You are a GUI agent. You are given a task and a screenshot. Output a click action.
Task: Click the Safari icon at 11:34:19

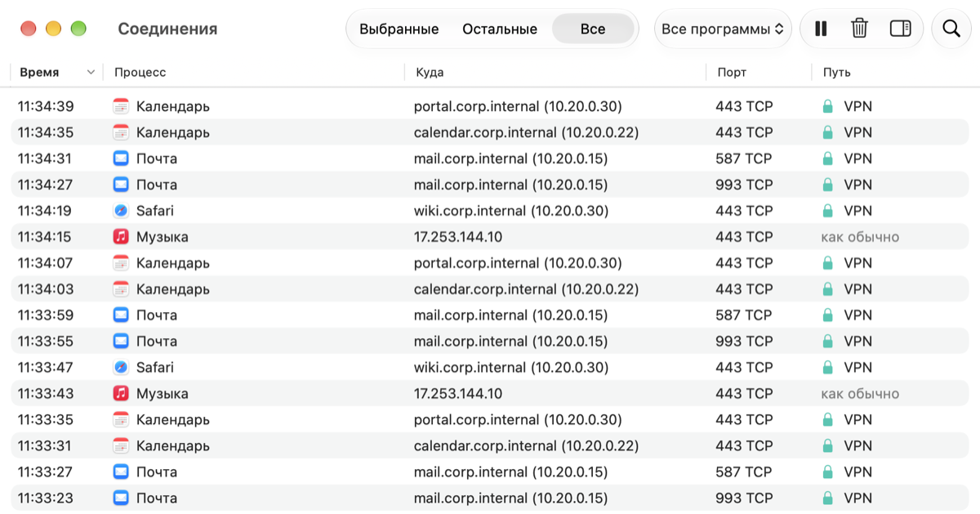[121, 211]
